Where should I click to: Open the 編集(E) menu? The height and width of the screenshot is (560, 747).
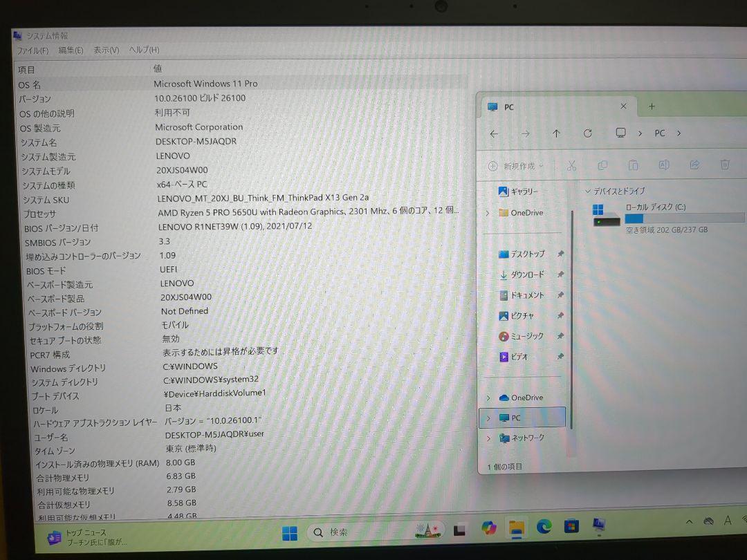tap(71, 50)
